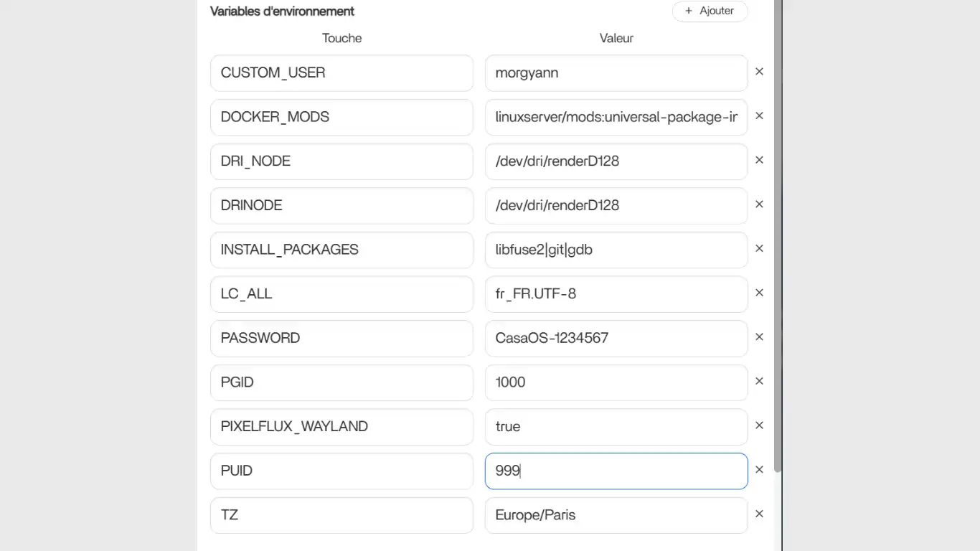Select the PASSWORD value field
Screen dimensions: 980x551
[x=616, y=338]
